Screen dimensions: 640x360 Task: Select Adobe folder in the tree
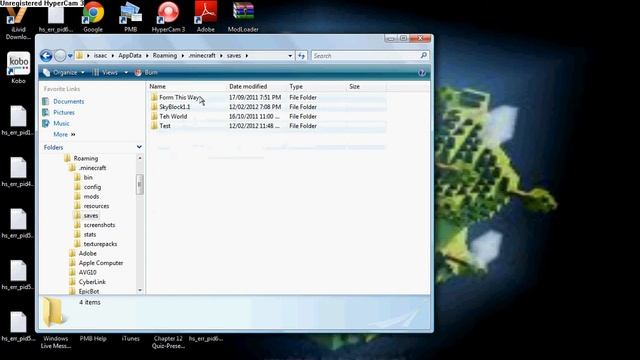click(87, 253)
